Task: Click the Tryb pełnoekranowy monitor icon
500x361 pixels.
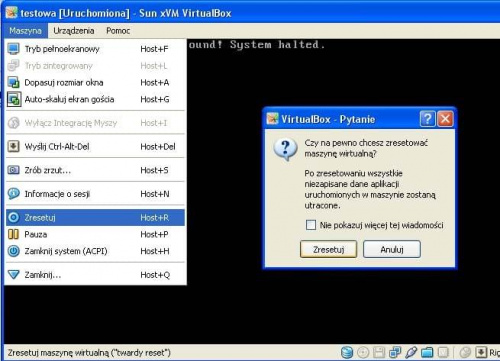Action: [13, 49]
